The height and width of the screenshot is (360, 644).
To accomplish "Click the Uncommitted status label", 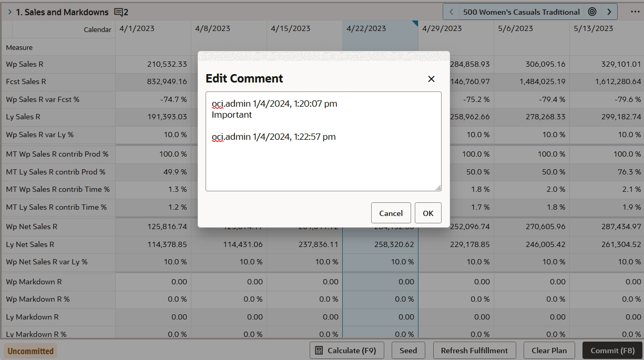I will (x=30, y=351).
